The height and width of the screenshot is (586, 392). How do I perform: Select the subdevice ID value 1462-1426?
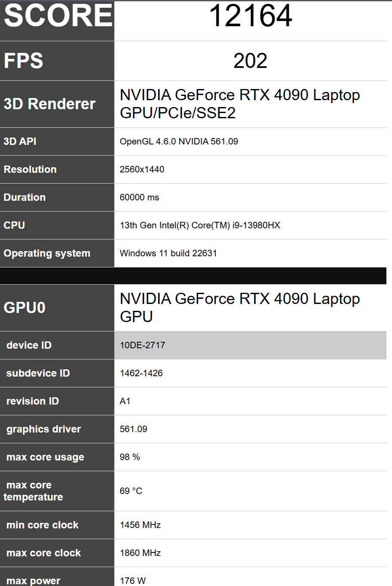pyautogui.click(x=141, y=373)
